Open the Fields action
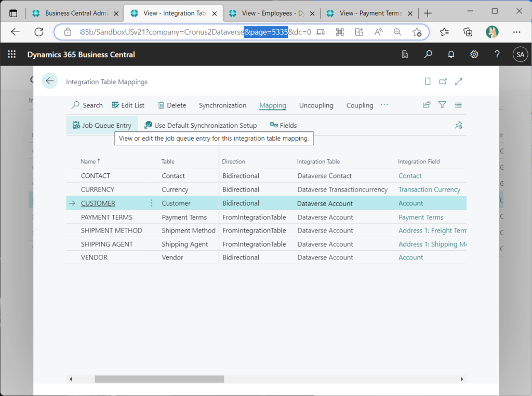Viewport: 532px width, 396px height. (x=283, y=125)
